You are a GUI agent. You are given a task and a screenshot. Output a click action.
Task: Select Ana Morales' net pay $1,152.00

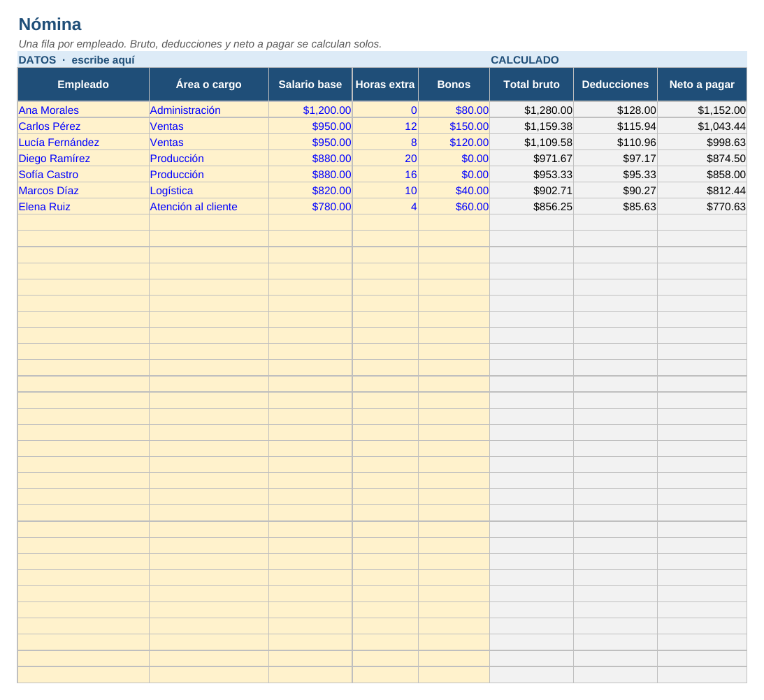(x=702, y=110)
